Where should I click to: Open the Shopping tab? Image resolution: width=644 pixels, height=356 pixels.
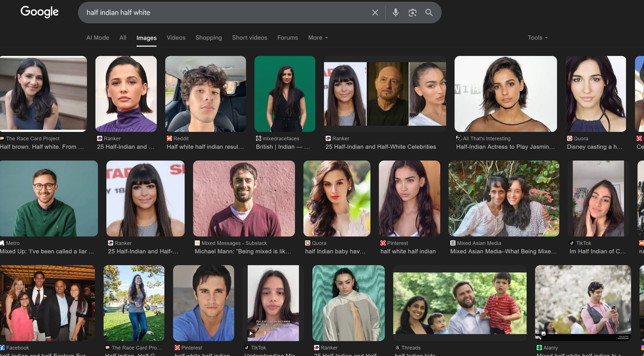(209, 38)
